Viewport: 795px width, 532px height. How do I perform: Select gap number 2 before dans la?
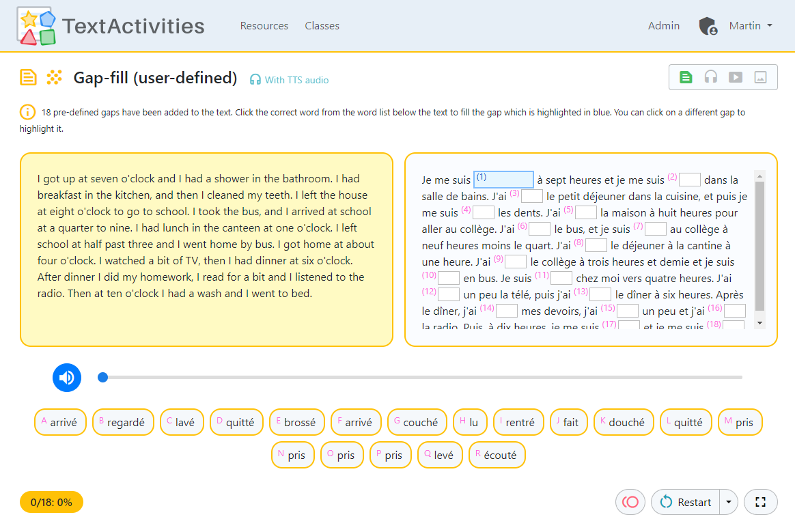coord(690,180)
